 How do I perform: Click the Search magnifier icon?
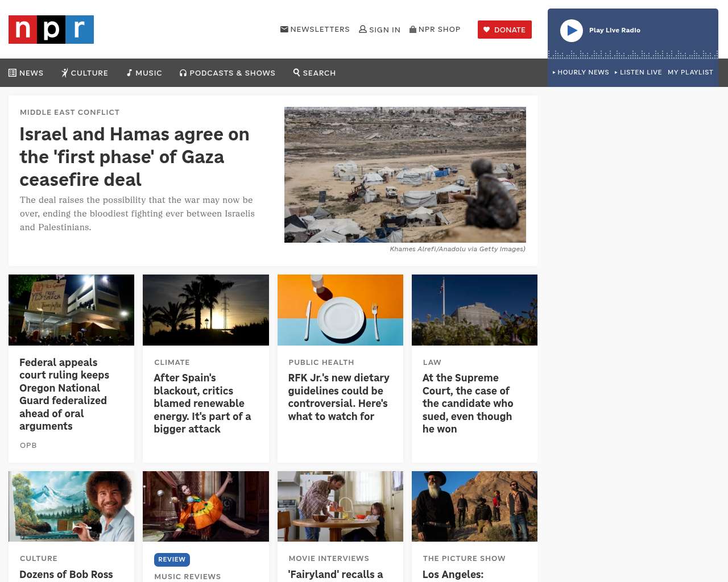click(x=296, y=73)
